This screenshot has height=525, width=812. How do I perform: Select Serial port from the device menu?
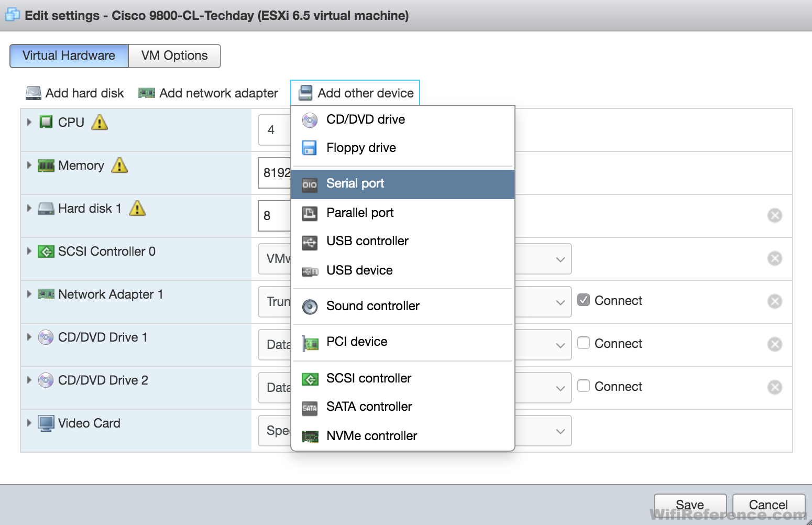click(403, 184)
